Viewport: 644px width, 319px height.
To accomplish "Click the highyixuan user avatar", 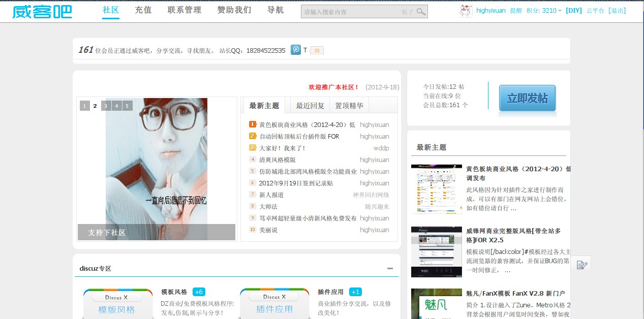I will point(466,11).
